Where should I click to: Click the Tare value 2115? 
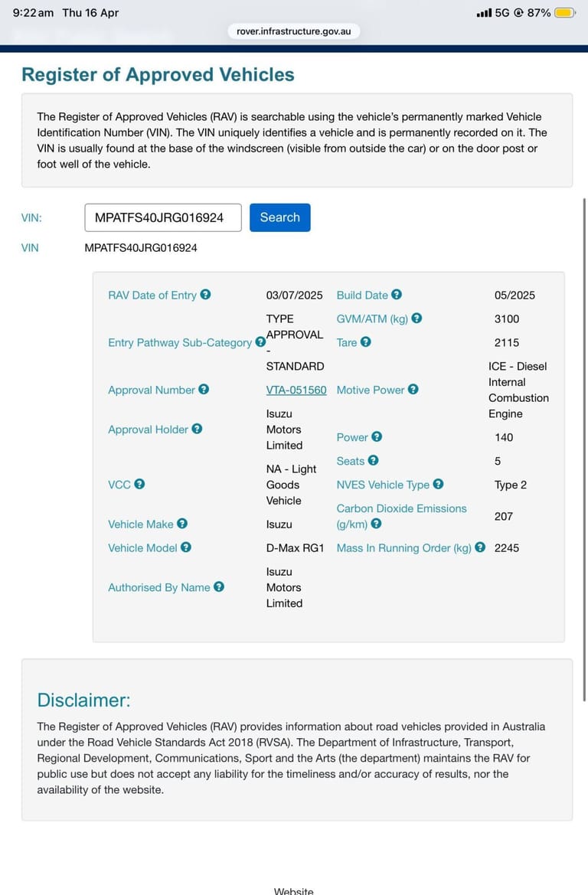(x=507, y=342)
